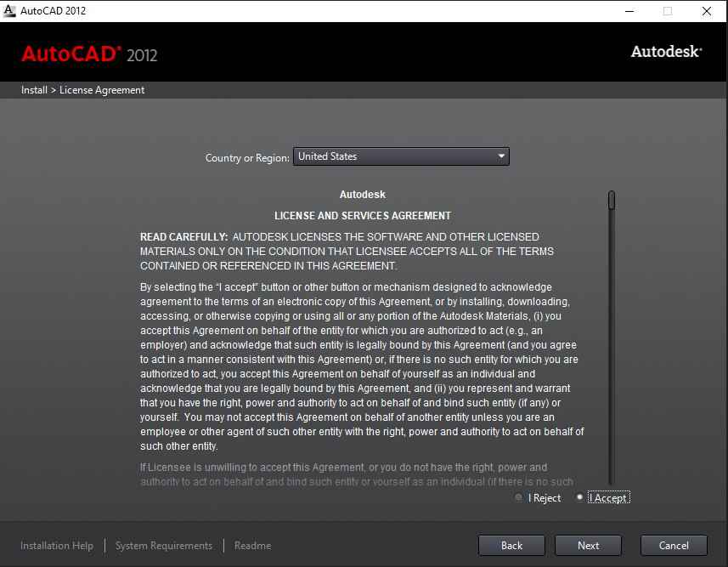Click the license agreement scrollbar thumb
Image resolution: width=728 pixels, height=567 pixels.
tap(611, 201)
